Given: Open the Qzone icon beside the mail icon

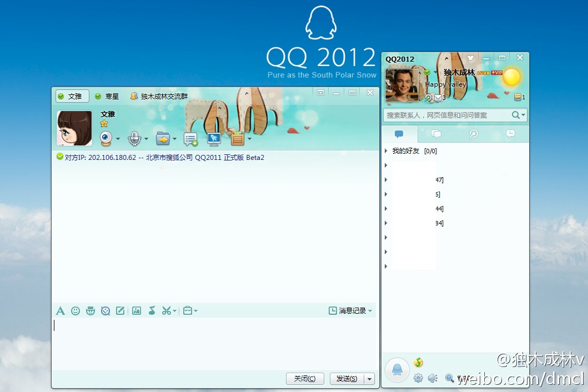Looking at the screenshot, I should (428, 98).
